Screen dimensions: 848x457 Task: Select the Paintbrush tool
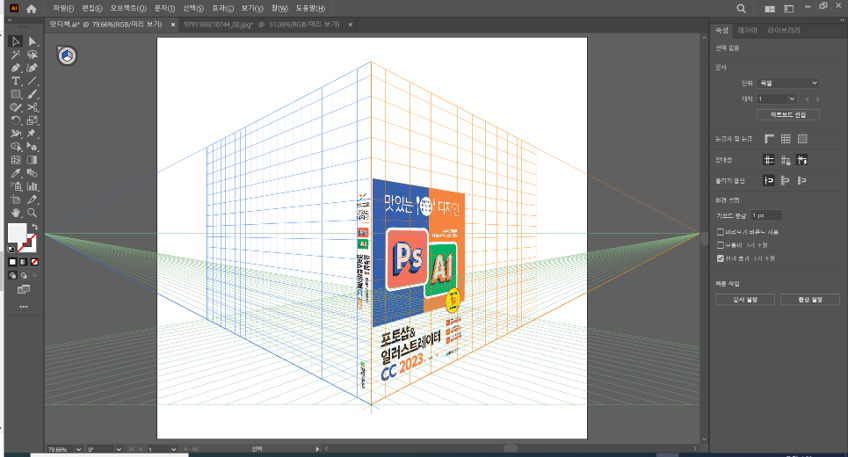pyautogui.click(x=32, y=94)
